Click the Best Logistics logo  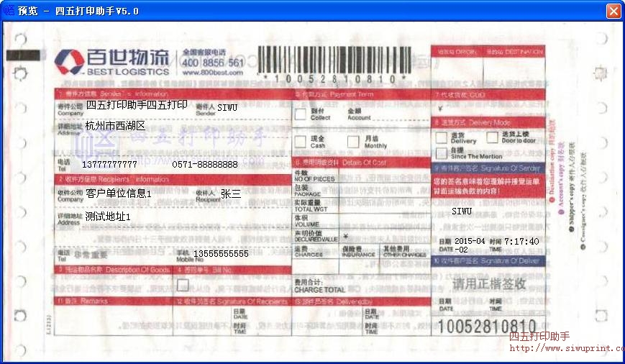113,62
